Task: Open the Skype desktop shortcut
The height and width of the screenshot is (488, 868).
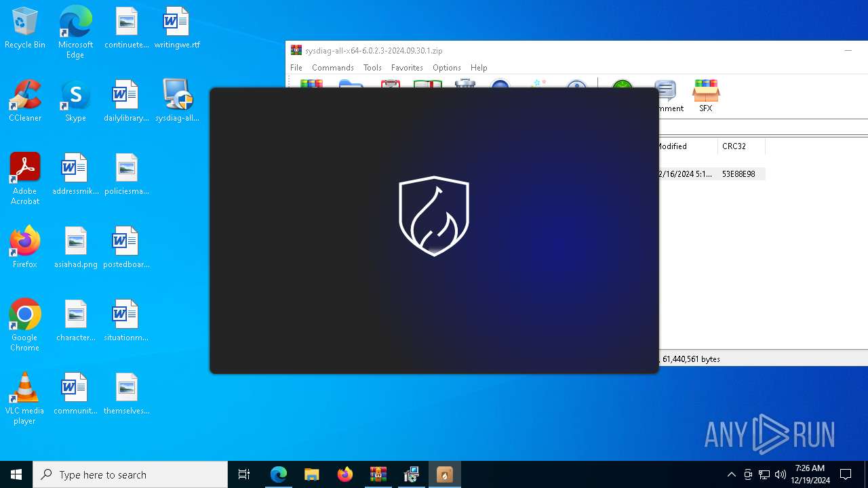Action: click(x=75, y=101)
